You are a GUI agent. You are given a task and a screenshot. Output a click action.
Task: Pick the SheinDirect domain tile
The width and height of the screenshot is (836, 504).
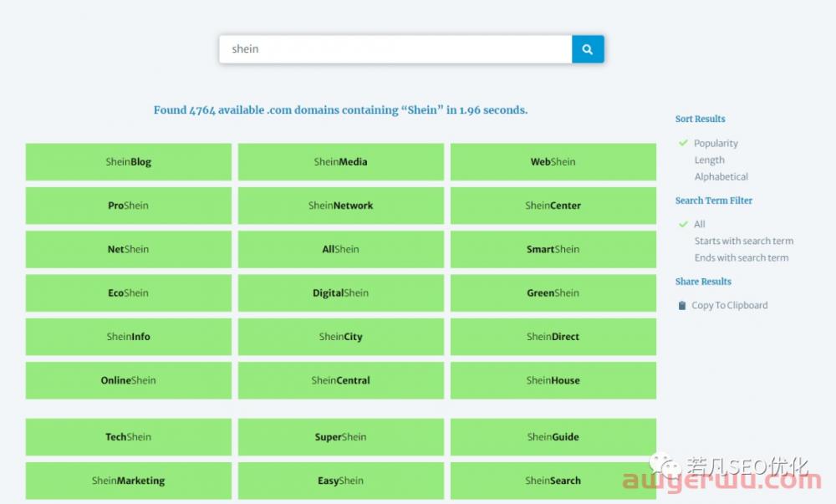pos(553,337)
